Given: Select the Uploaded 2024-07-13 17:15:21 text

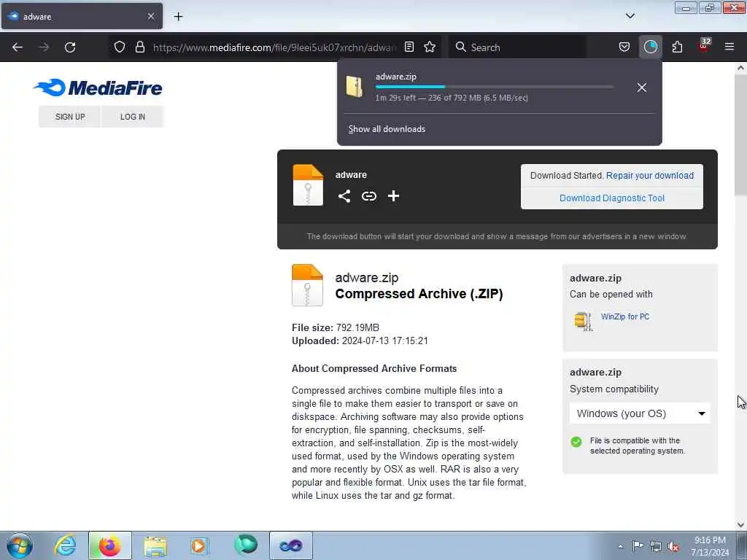Looking at the screenshot, I should [360, 341].
